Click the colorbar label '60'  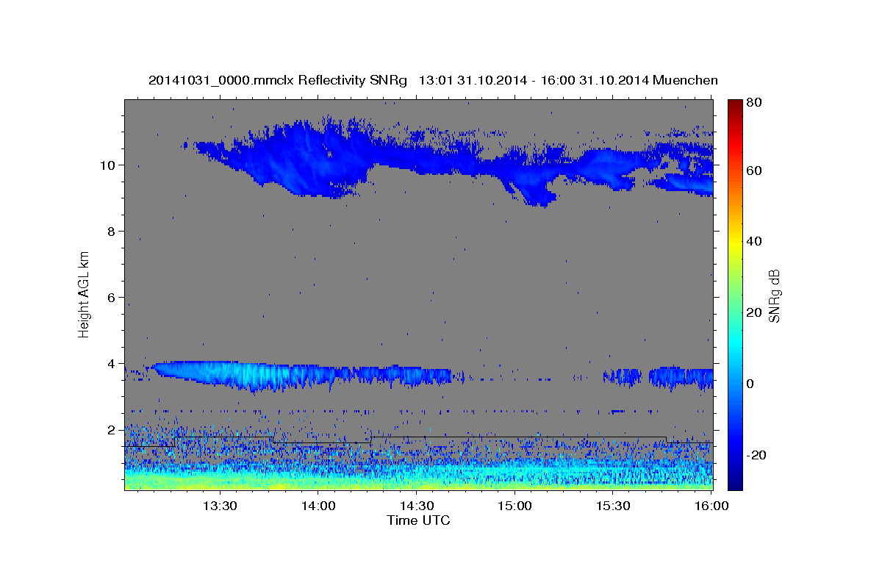pyautogui.click(x=754, y=171)
